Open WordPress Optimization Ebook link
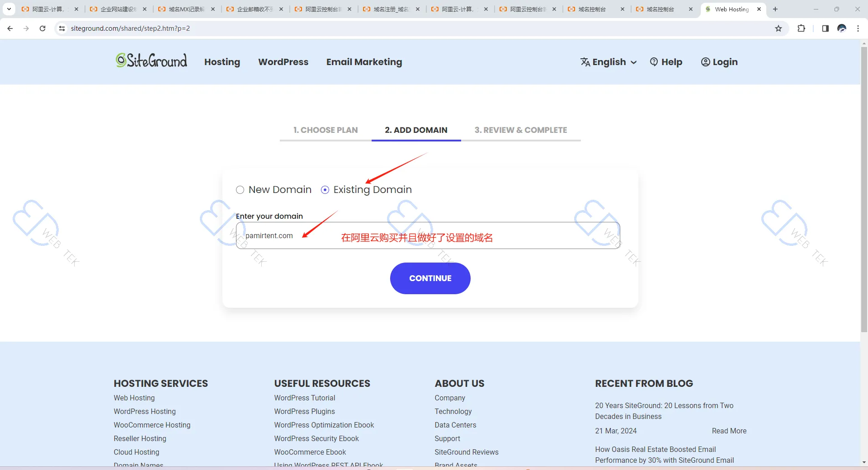The height and width of the screenshot is (470, 868). point(324,425)
